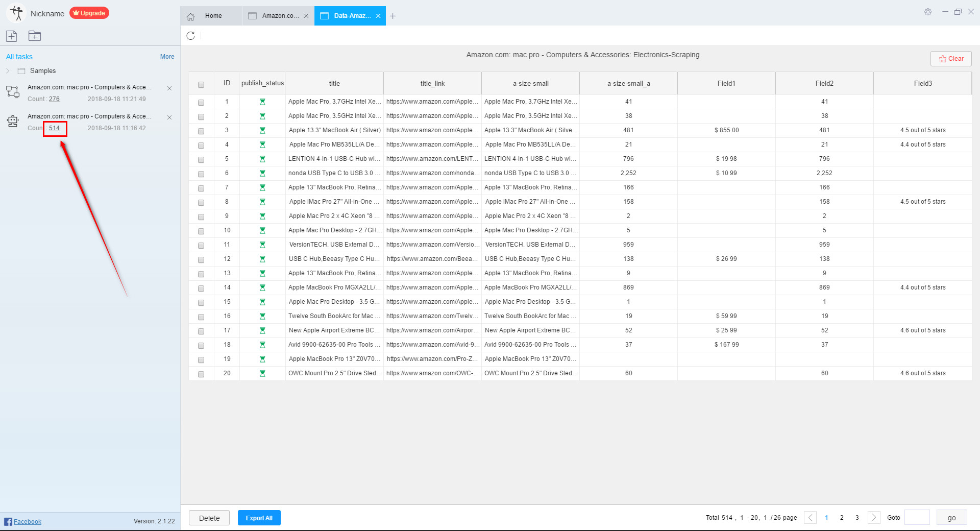
Task: Click title cell LENTION 4-in-1 USB-C Hub
Action: pyautogui.click(x=334, y=159)
